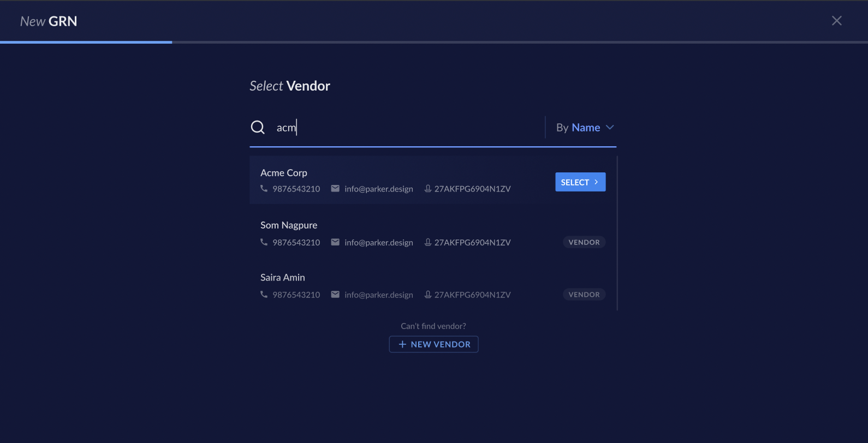Open the By Name filter dropdown
The height and width of the screenshot is (443, 868).
pos(585,127)
